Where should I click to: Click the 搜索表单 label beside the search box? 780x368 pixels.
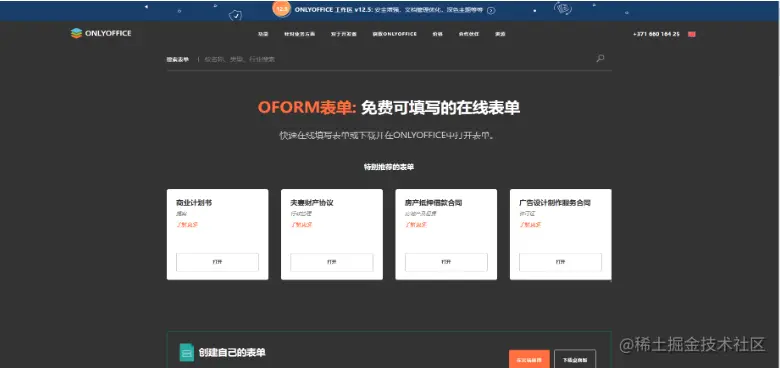pyautogui.click(x=178, y=59)
